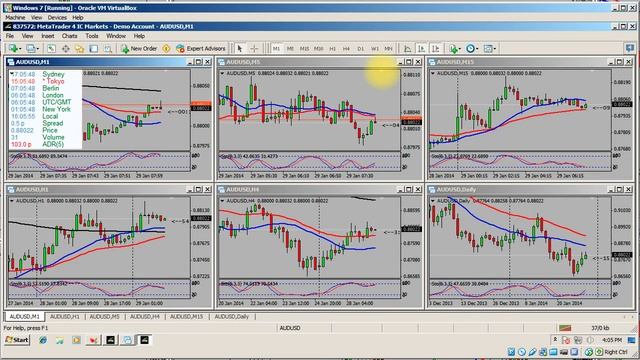Screen dimensions: 640x360
Task: Expand one-click trading triangle in AUDUSD,M5 chart
Action: click(x=222, y=73)
